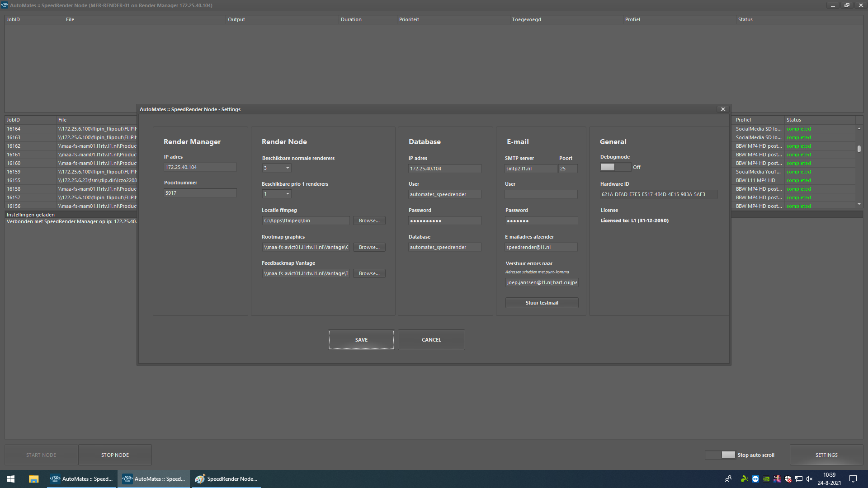The image size is (868, 488).
Task: Open TeamViewer tray icon
Action: [x=755, y=479]
